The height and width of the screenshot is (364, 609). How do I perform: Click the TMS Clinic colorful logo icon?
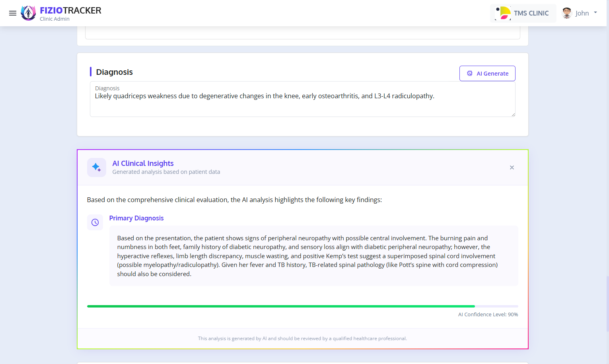click(503, 13)
